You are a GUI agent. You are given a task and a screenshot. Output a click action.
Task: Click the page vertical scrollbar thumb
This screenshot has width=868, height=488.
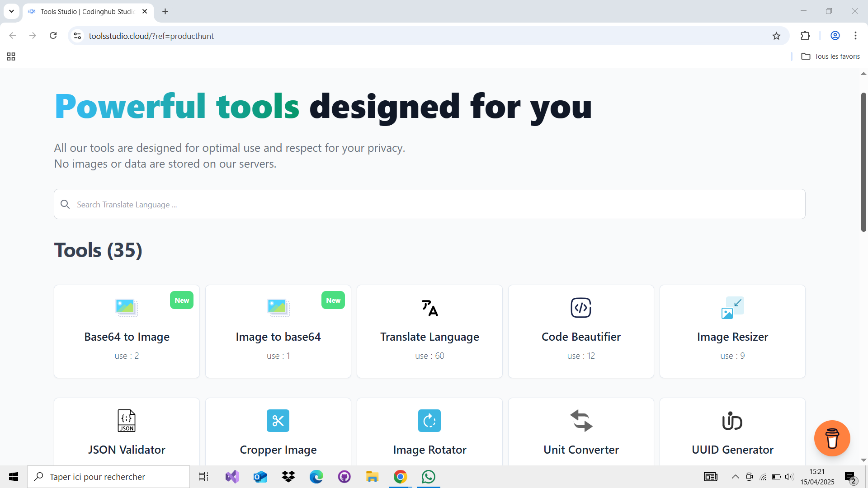coord(863,163)
